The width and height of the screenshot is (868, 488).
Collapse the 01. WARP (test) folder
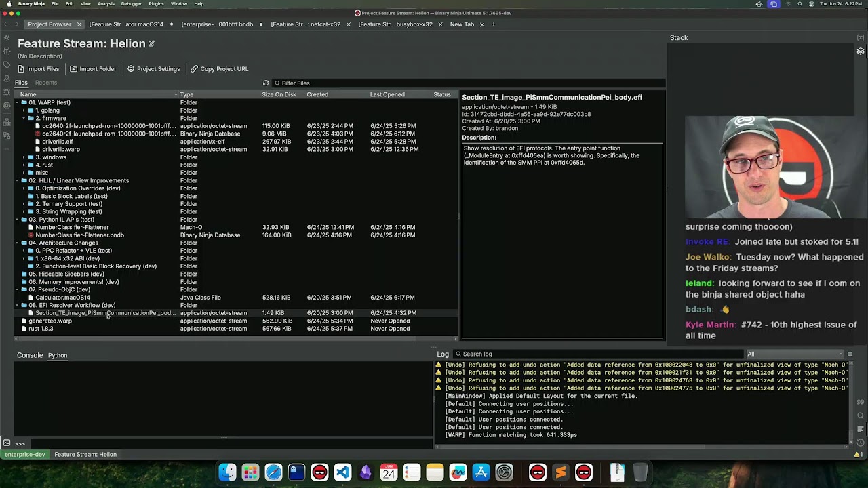click(17, 102)
